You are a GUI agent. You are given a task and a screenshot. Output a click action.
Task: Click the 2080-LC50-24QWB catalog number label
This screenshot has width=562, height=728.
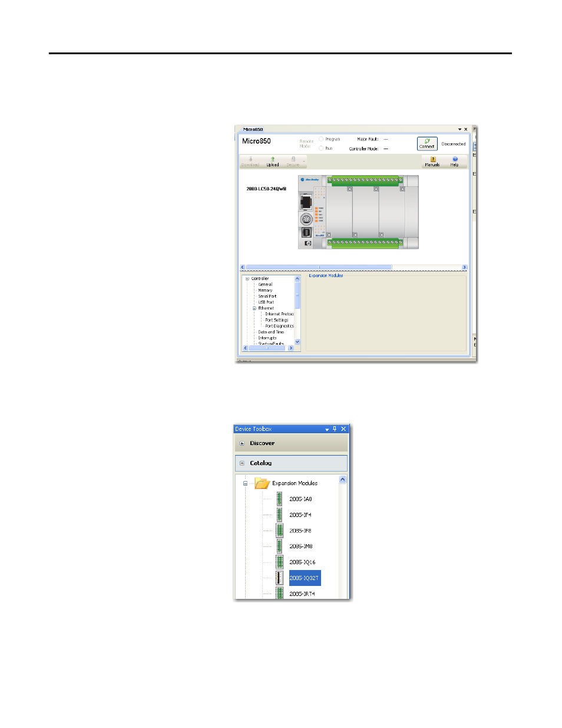click(x=266, y=189)
